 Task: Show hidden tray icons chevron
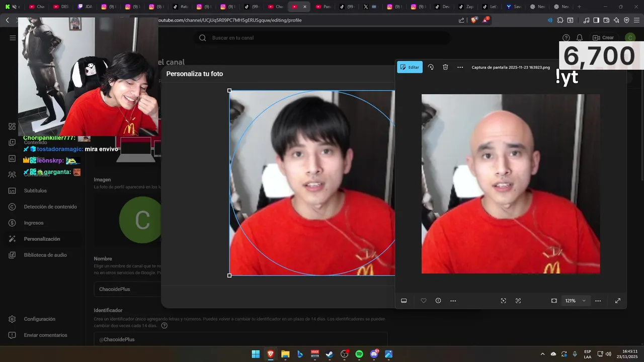pyautogui.click(x=542, y=354)
